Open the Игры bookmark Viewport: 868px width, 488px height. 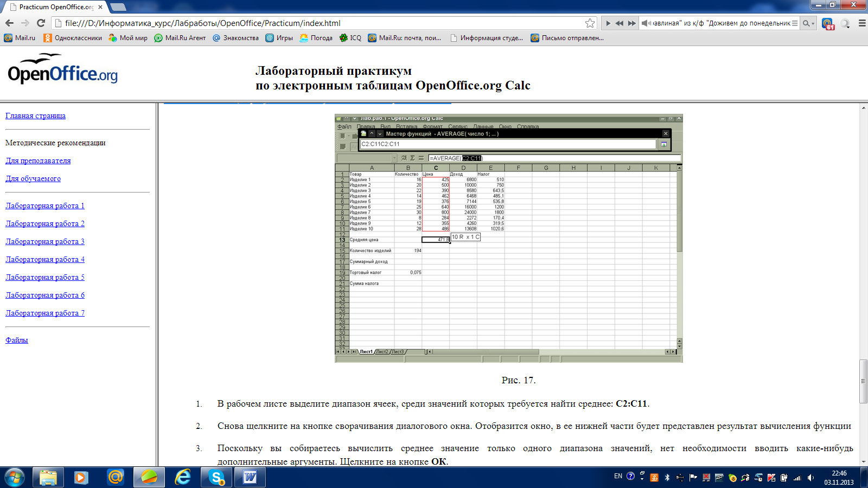click(x=279, y=38)
